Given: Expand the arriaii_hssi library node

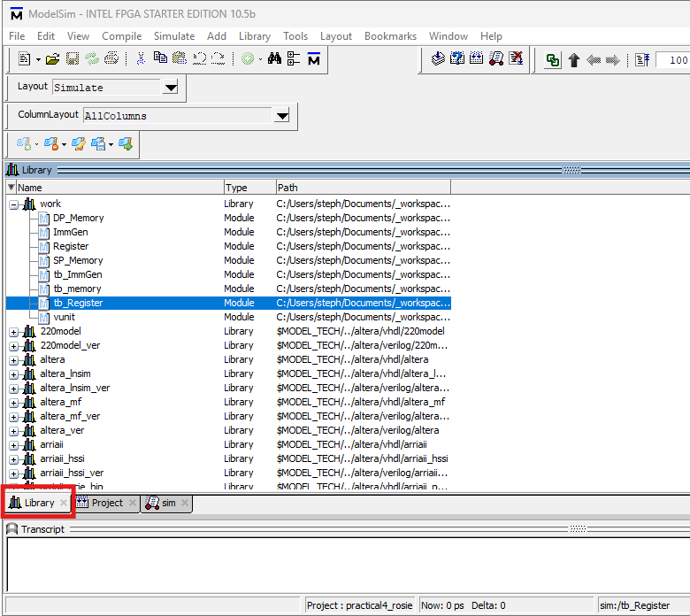Looking at the screenshot, I should click(x=13, y=459).
